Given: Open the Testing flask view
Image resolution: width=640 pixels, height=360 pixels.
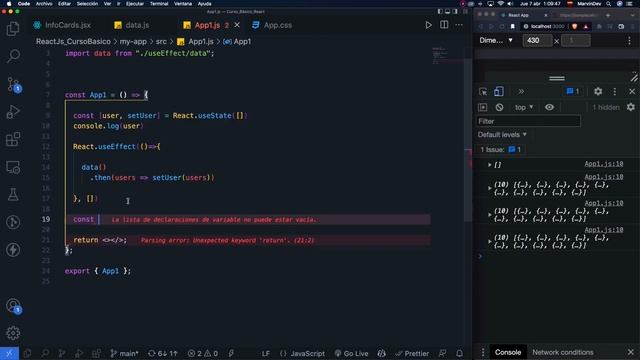Looking at the screenshot, I should point(13,195).
